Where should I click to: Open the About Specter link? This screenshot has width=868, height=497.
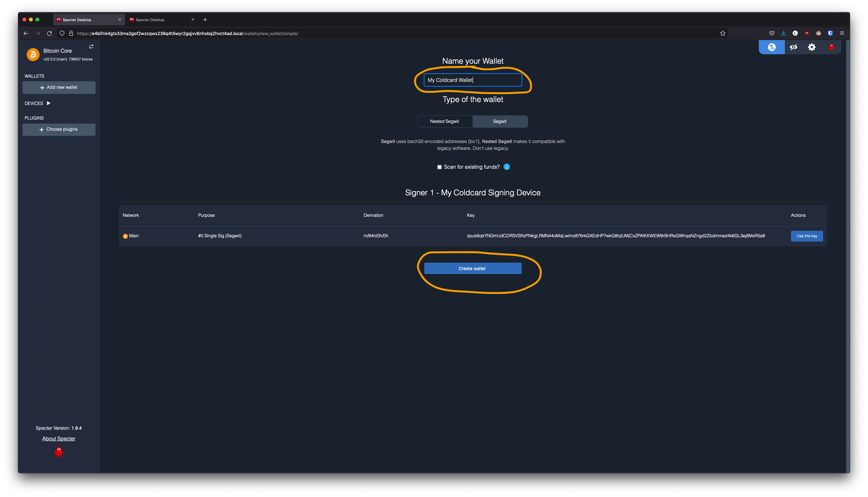pyautogui.click(x=59, y=438)
